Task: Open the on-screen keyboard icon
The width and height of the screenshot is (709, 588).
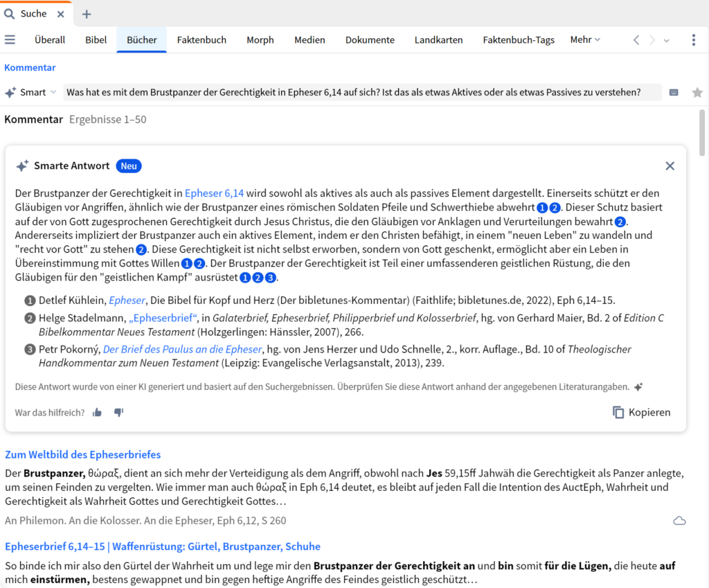Action: click(674, 92)
